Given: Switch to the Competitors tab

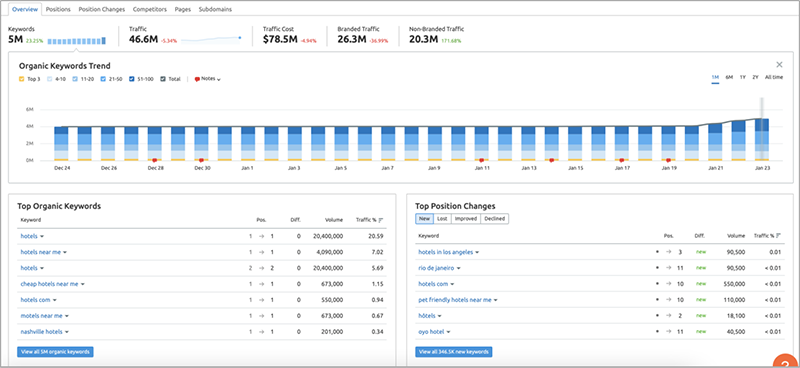Looking at the screenshot, I should click(x=149, y=9).
